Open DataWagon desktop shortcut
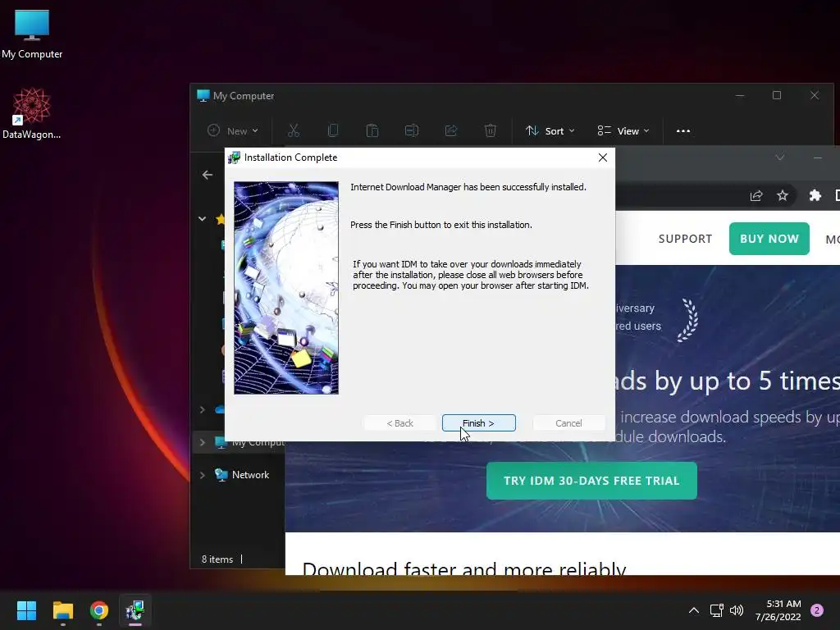This screenshot has width=840, height=630. (x=32, y=113)
